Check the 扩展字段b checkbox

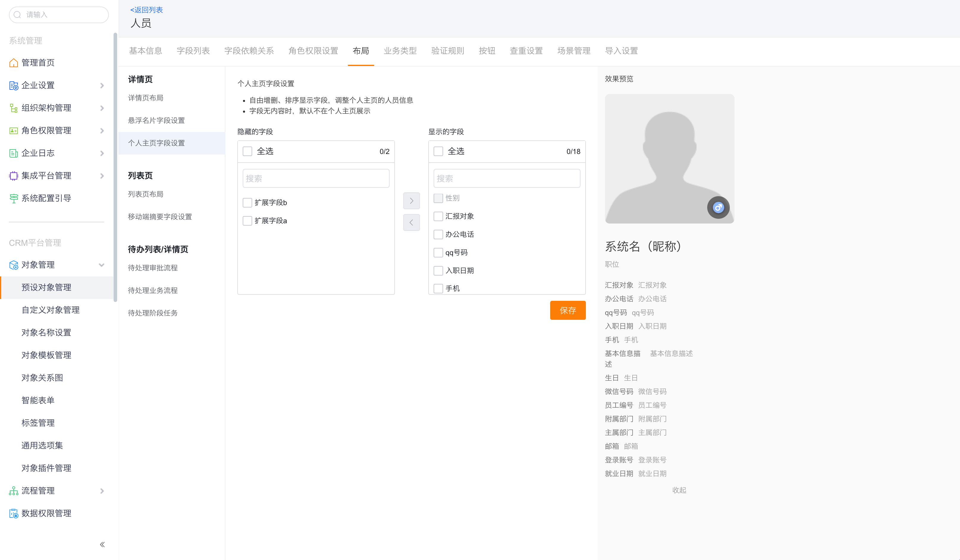click(248, 202)
